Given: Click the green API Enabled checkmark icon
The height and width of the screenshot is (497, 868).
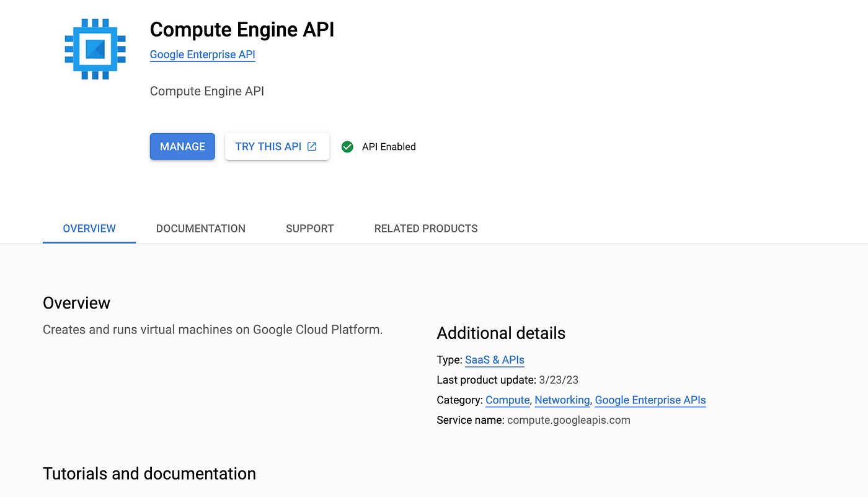Looking at the screenshot, I should [348, 147].
